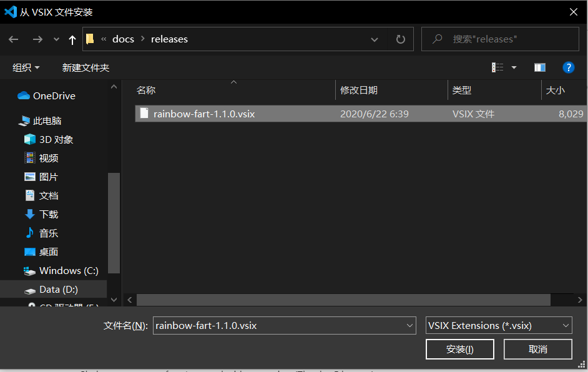
Task: Open more view options dropdown
Action: [514, 67]
